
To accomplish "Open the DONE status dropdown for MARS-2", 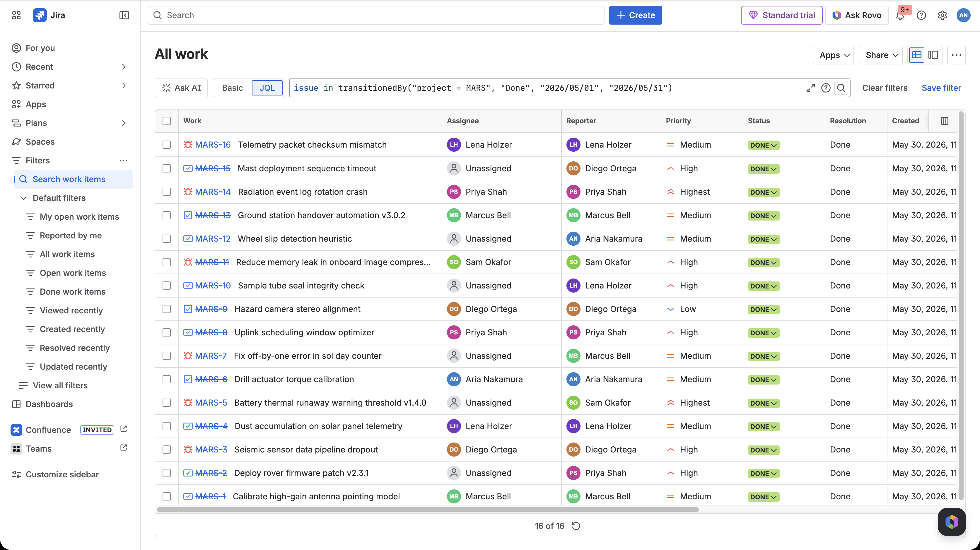I will 764,473.
